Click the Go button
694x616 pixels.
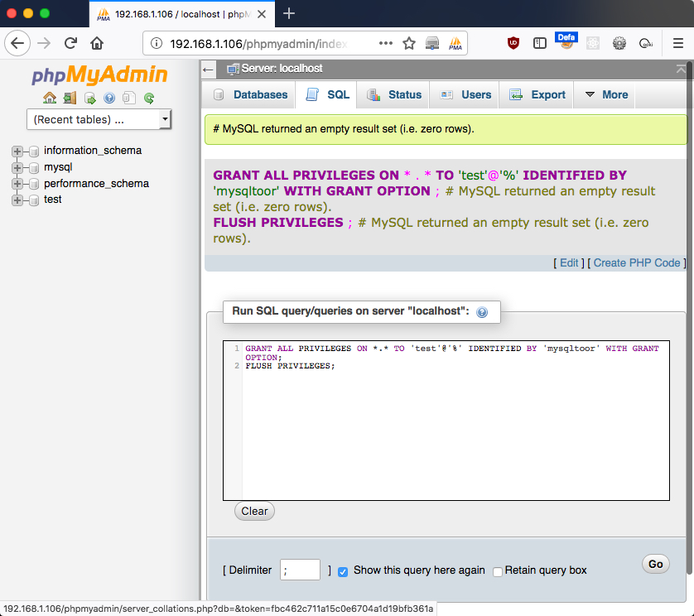coord(656,564)
